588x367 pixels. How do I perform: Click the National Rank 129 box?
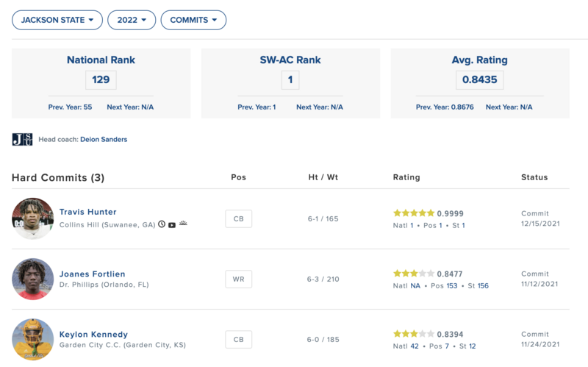(101, 79)
